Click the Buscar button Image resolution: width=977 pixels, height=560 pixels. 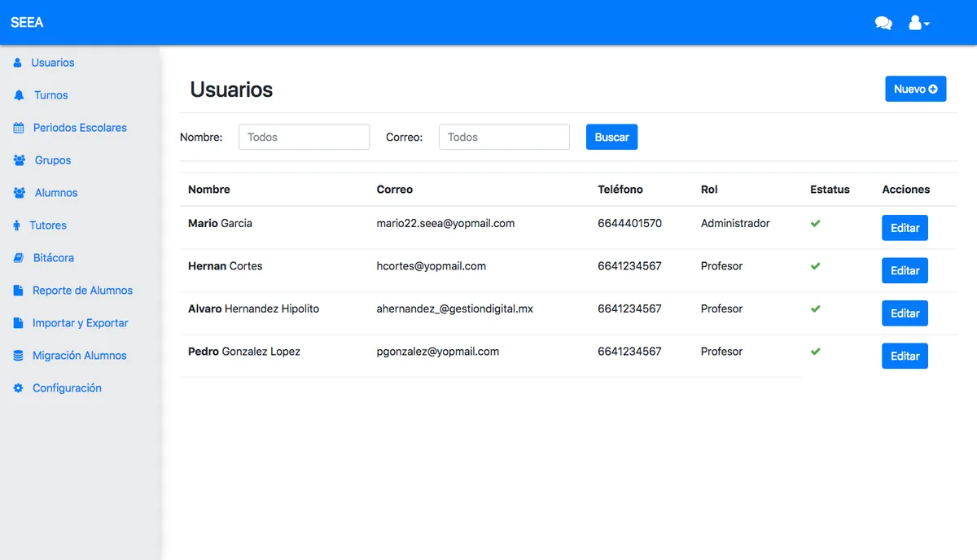point(611,137)
